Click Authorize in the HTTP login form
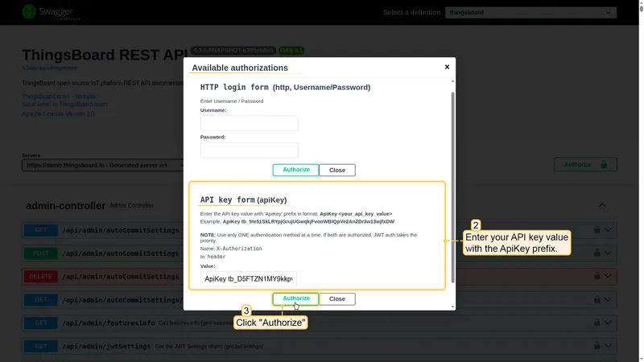This screenshot has width=644, height=362. tap(295, 170)
